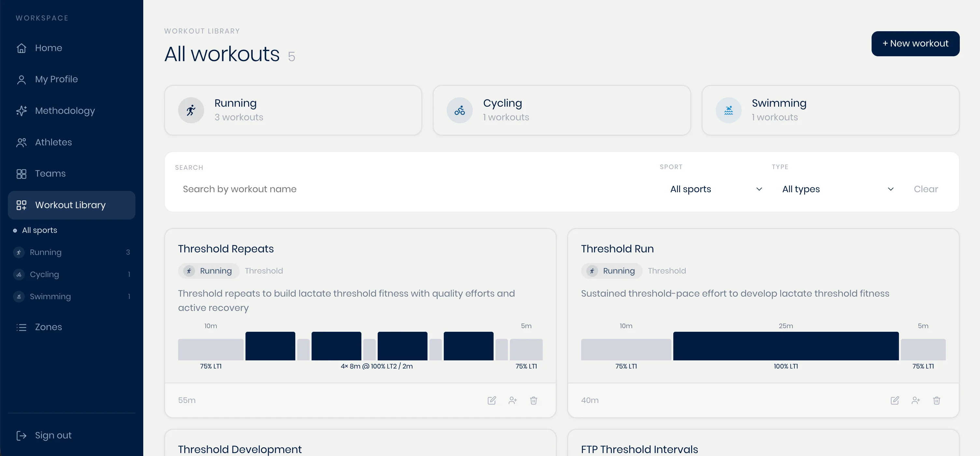This screenshot has height=456, width=980.
Task: Click the runner icon in Running summary card
Action: (x=191, y=111)
